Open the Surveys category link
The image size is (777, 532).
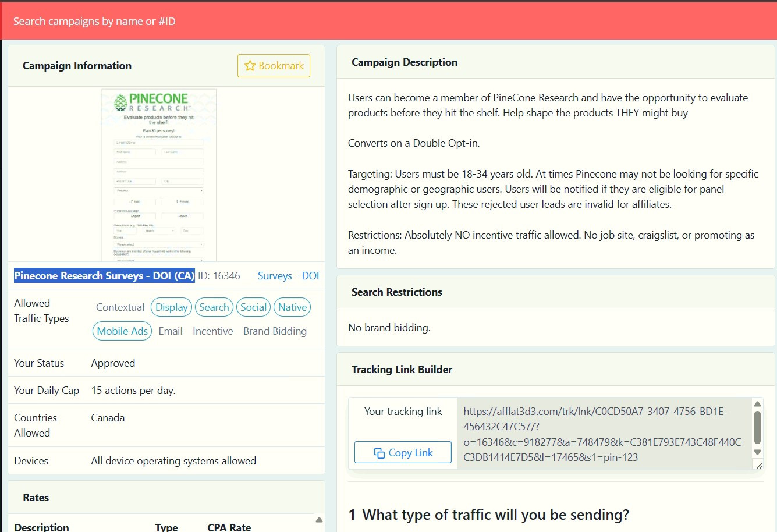pyautogui.click(x=275, y=276)
